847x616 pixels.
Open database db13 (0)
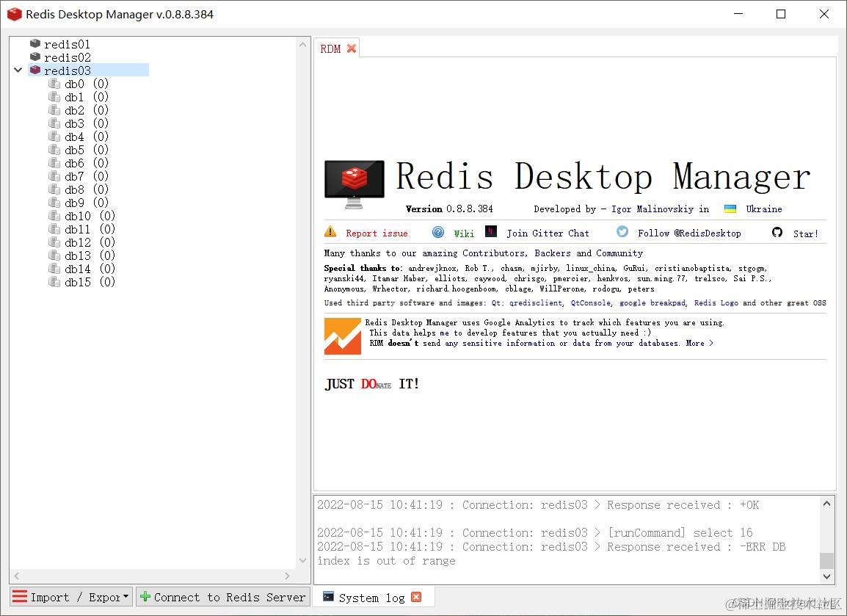click(x=90, y=256)
